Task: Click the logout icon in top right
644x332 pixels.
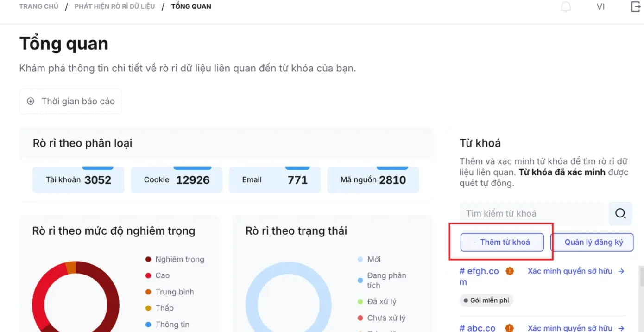Action: click(x=635, y=6)
